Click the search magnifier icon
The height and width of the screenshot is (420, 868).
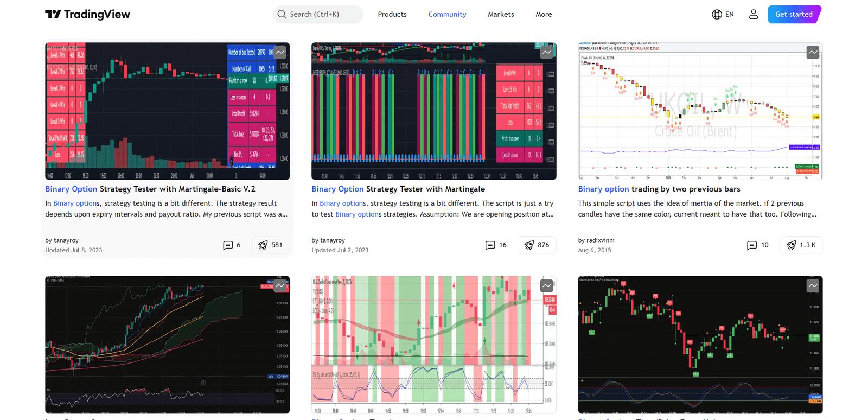tap(282, 14)
